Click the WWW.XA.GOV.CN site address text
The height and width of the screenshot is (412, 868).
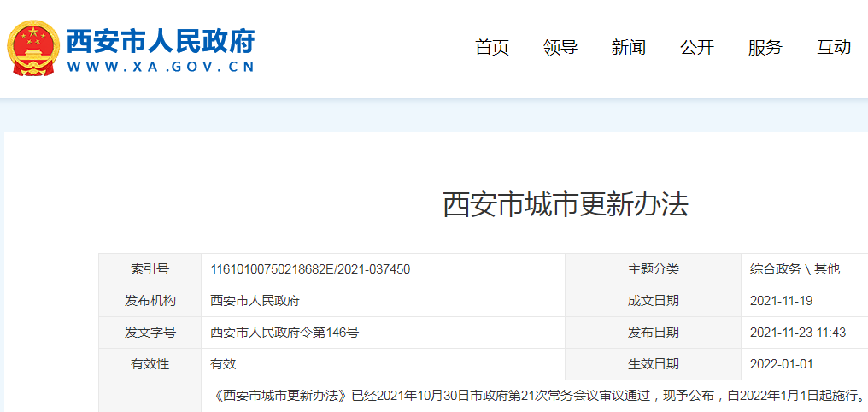coord(161,67)
